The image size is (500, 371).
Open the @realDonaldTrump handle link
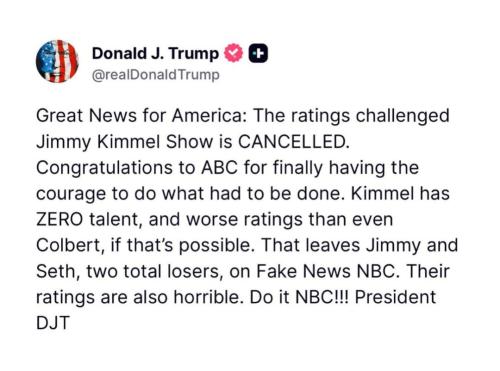tap(156, 75)
